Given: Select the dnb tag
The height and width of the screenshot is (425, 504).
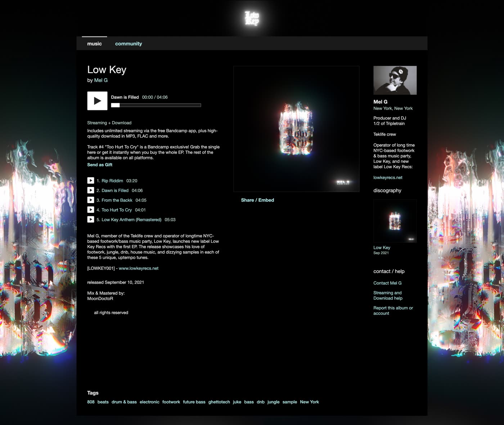Looking at the screenshot, I should point(261,402).
